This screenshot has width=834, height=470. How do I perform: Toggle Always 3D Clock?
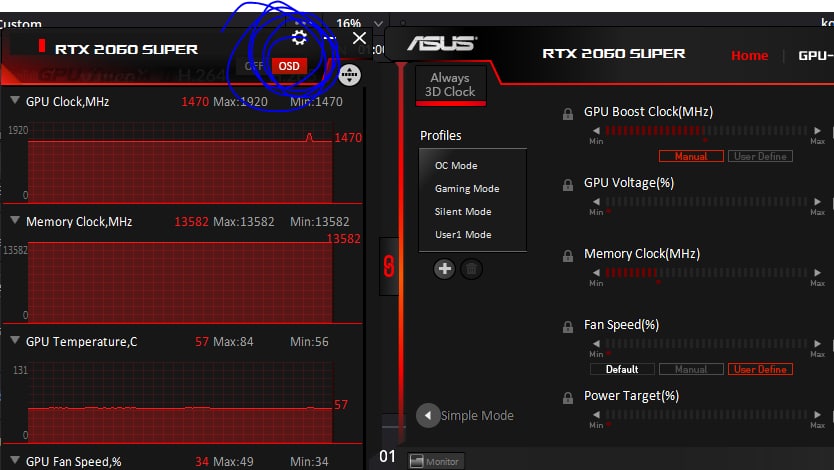tap(450, 85)
